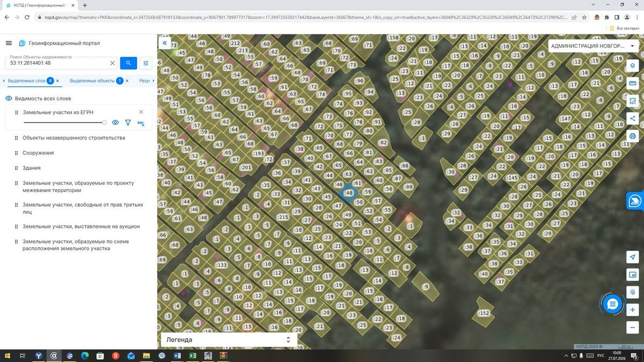Zoom out on the map

click(633, 328)
